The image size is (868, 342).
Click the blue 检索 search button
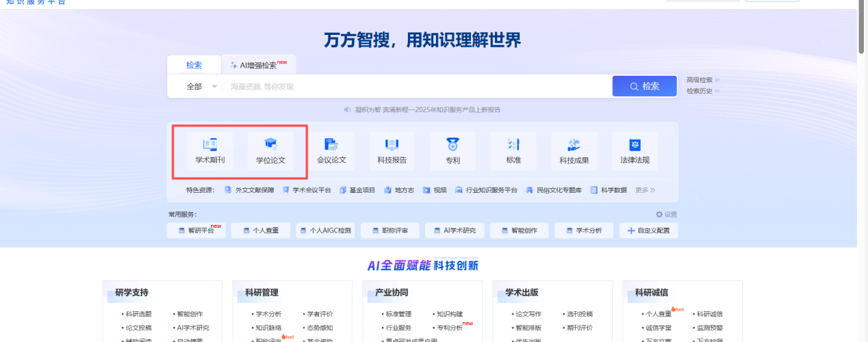pos(644,86)
